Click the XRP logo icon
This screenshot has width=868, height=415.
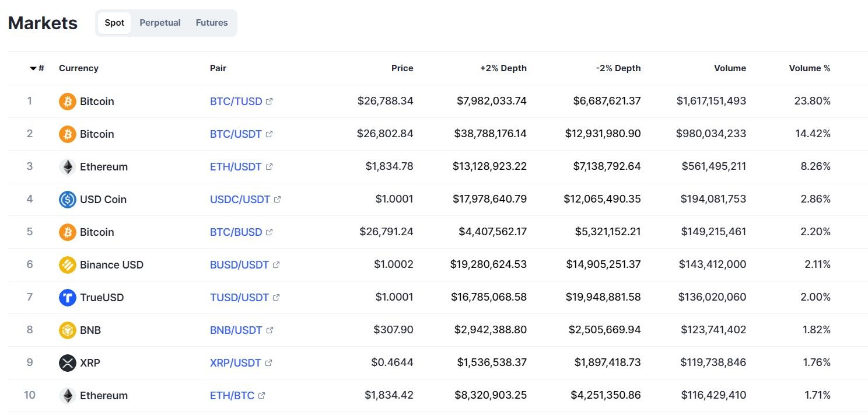68,363
